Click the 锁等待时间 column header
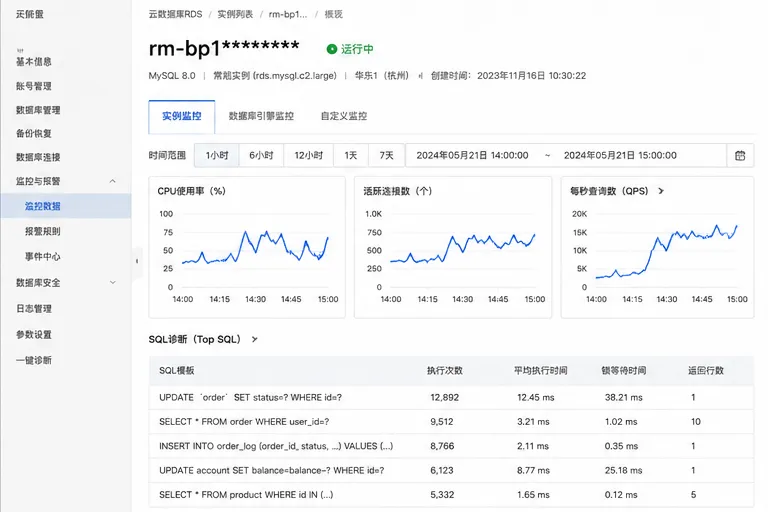This screenshot has width=768, height=512. [x=624, y=370]
